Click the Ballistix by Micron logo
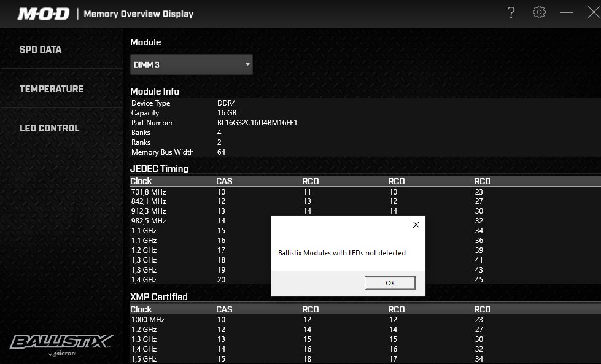 click(61, 344)
